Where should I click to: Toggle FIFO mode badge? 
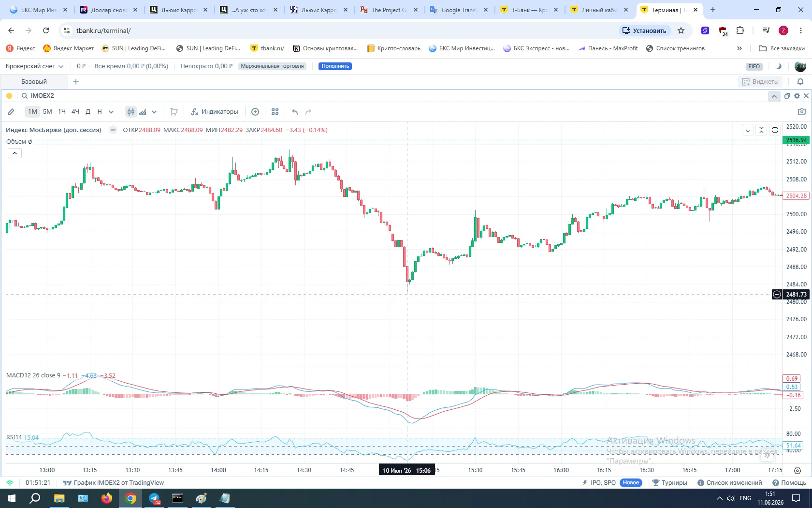[x=754, y=66]
